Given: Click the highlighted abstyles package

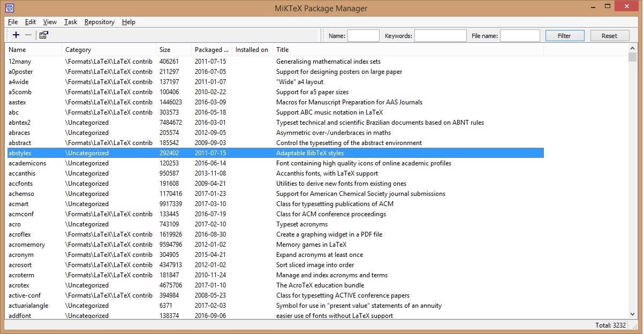Looking at the screenshot, I should coord(275,153).
